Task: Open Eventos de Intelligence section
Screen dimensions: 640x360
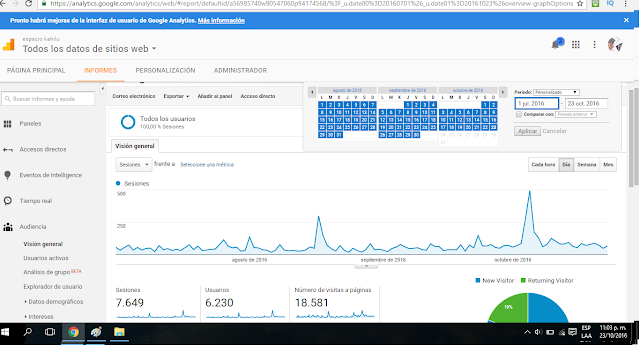Action: click(51, 175)
